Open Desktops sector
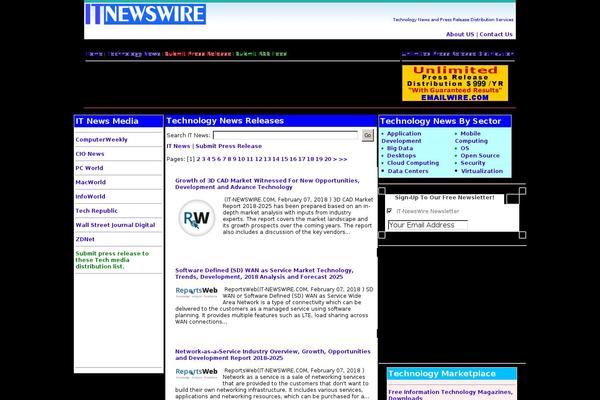Viewport: 600px width, 400px height. coord(401,155)
